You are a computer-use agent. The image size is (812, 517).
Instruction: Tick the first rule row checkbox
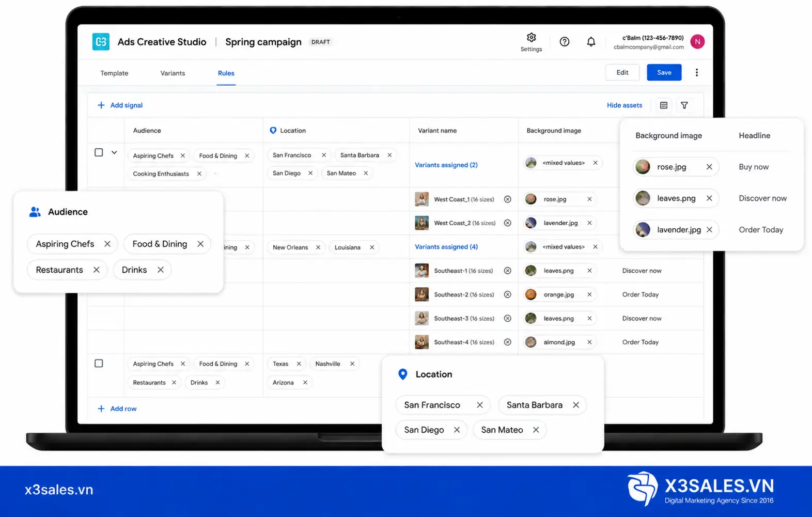click(x=99, y=152)
